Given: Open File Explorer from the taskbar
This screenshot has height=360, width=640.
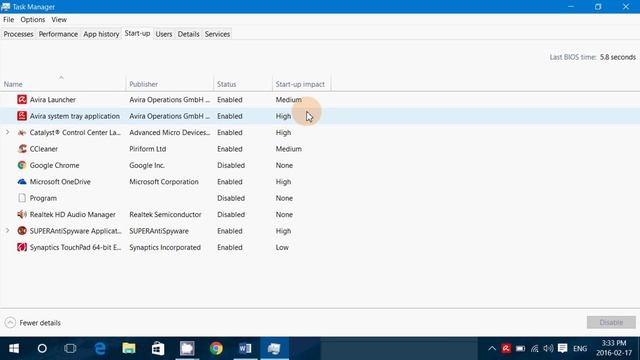Looking at the screenshot, I should [129, 349].
